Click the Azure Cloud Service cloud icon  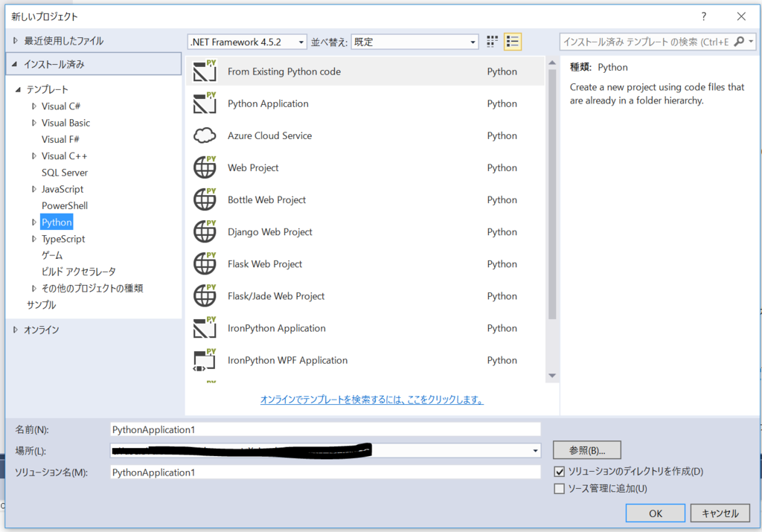(205, 135)
